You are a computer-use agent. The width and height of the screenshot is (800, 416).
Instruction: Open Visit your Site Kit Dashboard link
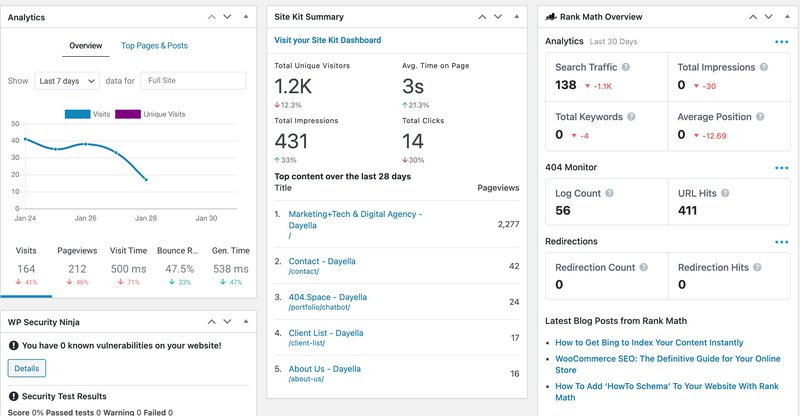(328, 40)
